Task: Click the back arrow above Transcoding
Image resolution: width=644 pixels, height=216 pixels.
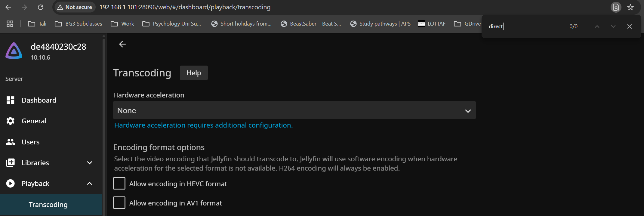Action: tap(122, 44)
